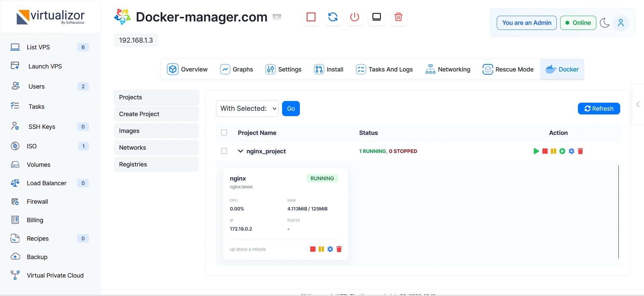Restart the VPS using the blue arrows icon
Viewport: 644px width, 296px height.
pos(333,17)
